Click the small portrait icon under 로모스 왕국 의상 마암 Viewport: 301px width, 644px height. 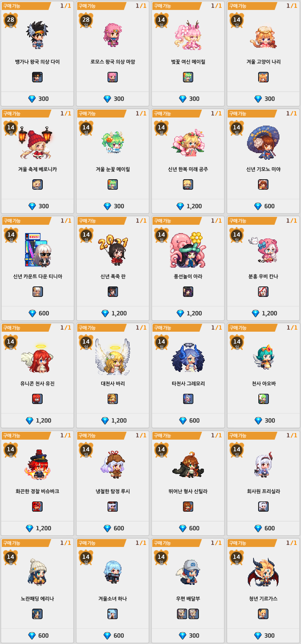[x=113, y=77]
